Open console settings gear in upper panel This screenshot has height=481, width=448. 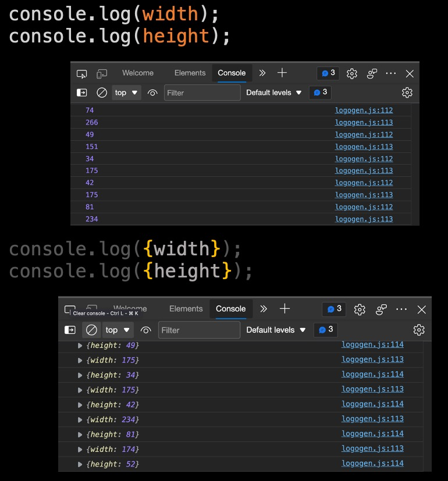point(407,92)
